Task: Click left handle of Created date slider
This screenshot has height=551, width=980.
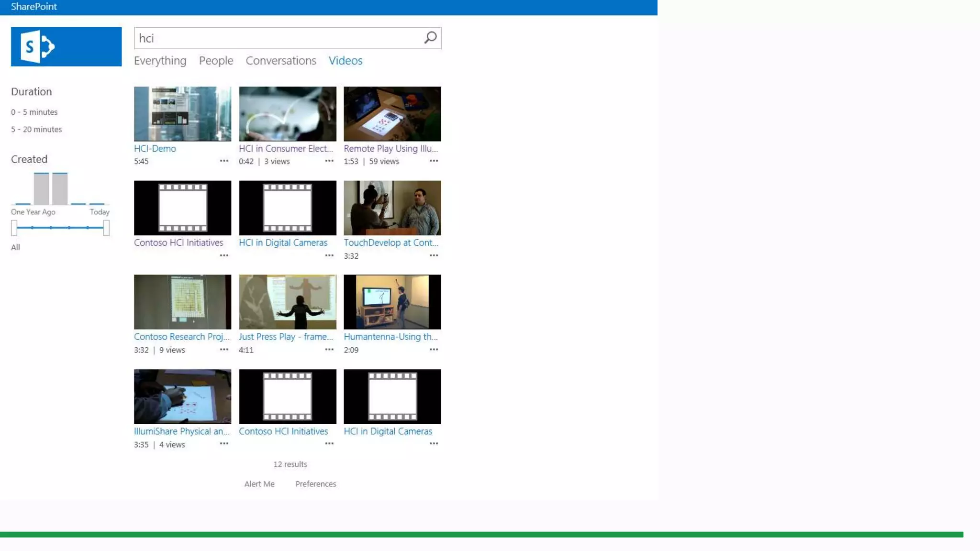Action: click(14, 228)
